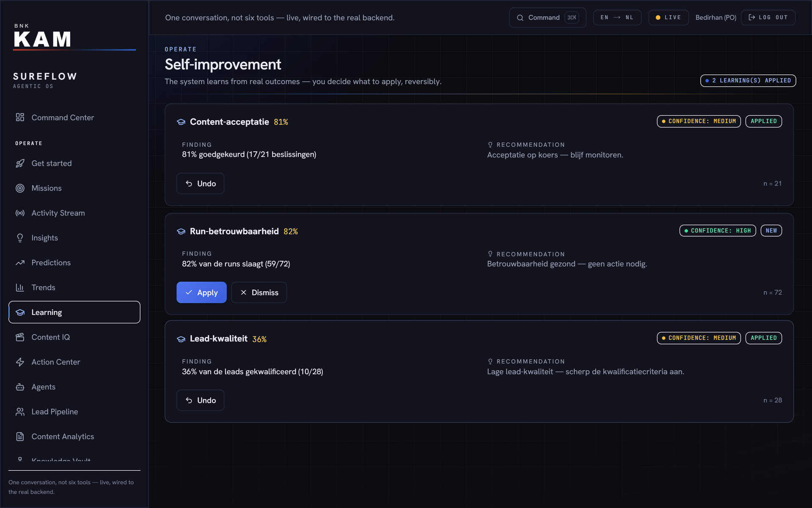Click graduation cap icon beside Run-betrouwbaarheid
Viewport: 812px width, 508px height.
181,232
